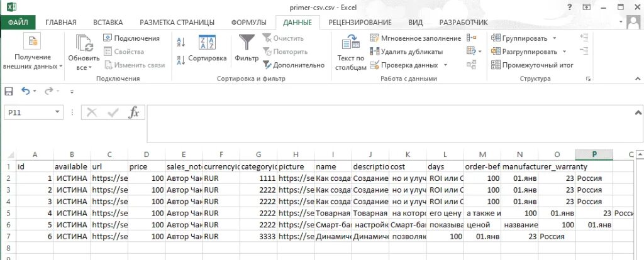This screenshot has width=644, height=260.
Task: Toggle the Фильтр funnel button
Action: pyautogui.click(x=247, y=49)
